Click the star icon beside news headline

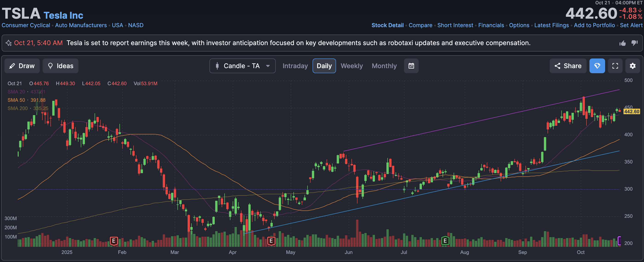click(x=9, y=43)
